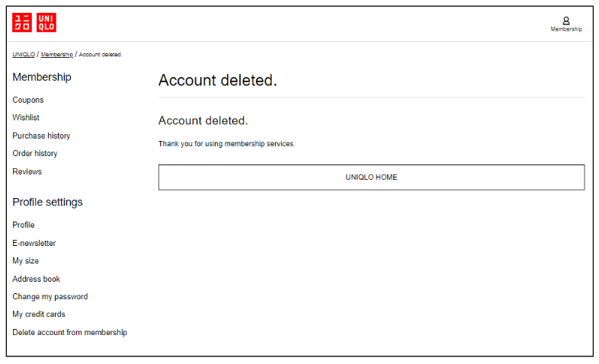Open E-newsletter settings link

pos(34,244)
